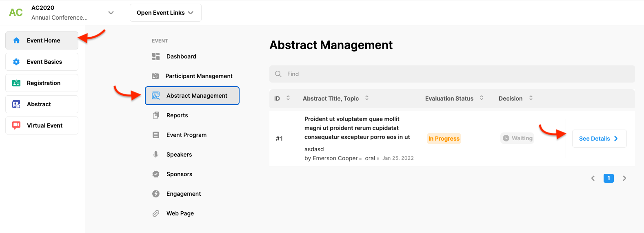Sort by Decision column
The image size is (644, 233).
[531, 98]
